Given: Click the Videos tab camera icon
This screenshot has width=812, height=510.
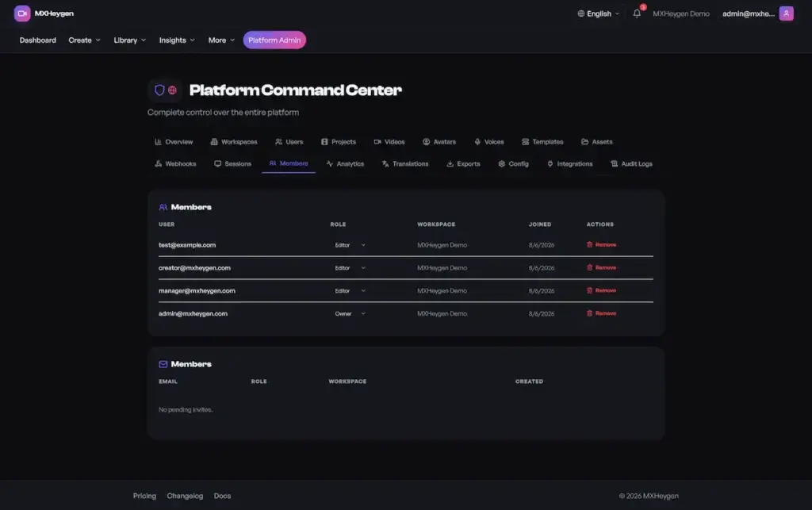Looking at the screenshot, I should [x=377, y=142].
